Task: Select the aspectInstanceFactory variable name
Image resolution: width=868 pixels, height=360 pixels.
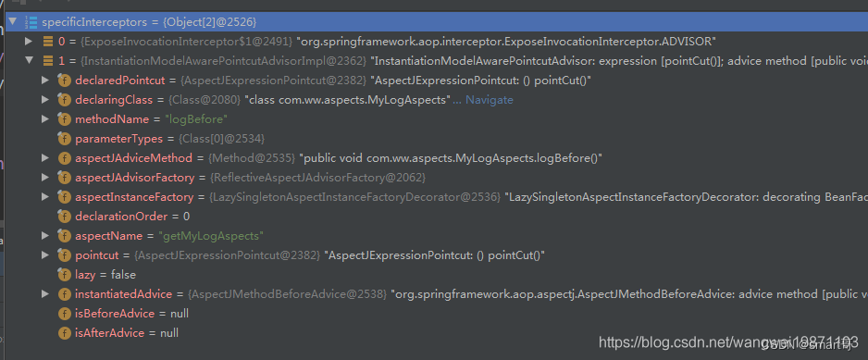Action: coord(134,196)
